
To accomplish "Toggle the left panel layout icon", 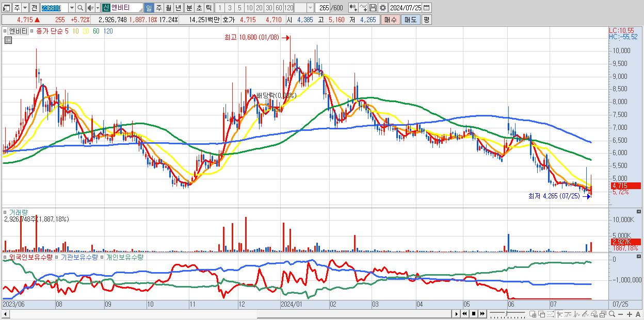I will tap(7, 8).
